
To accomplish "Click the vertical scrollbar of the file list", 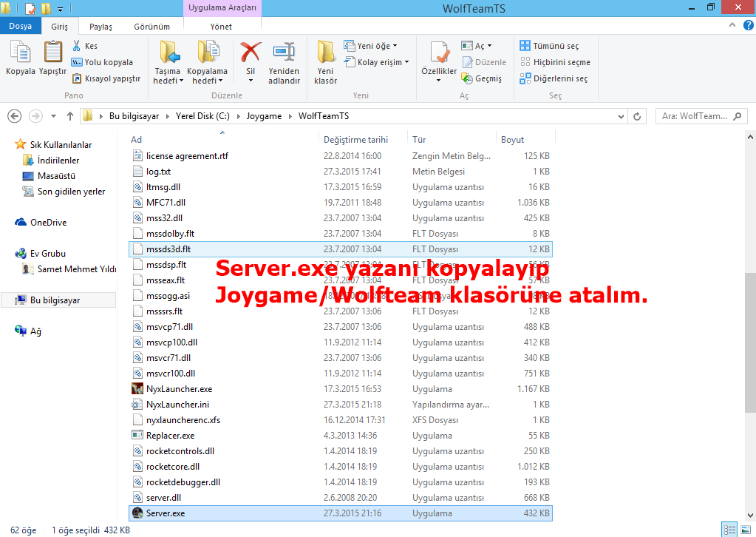I will (x=750, y=343).
